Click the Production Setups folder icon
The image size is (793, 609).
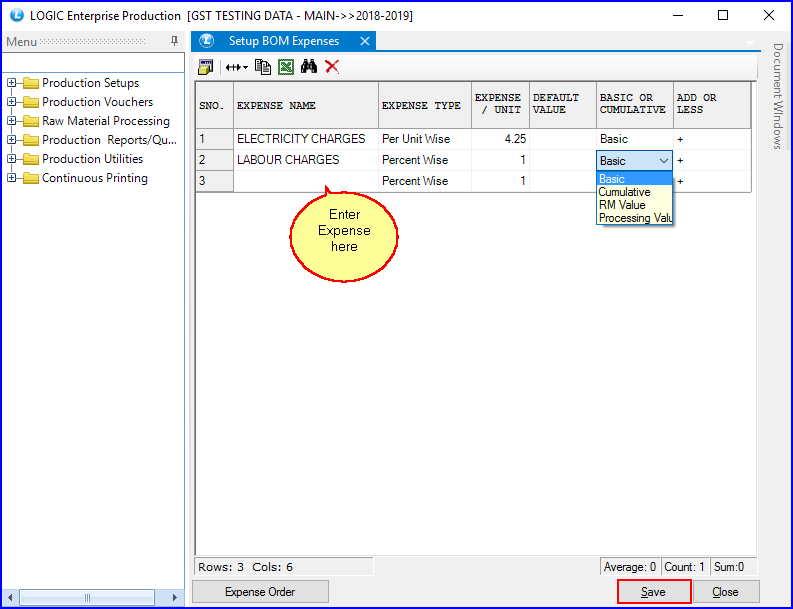click(31, 83)
